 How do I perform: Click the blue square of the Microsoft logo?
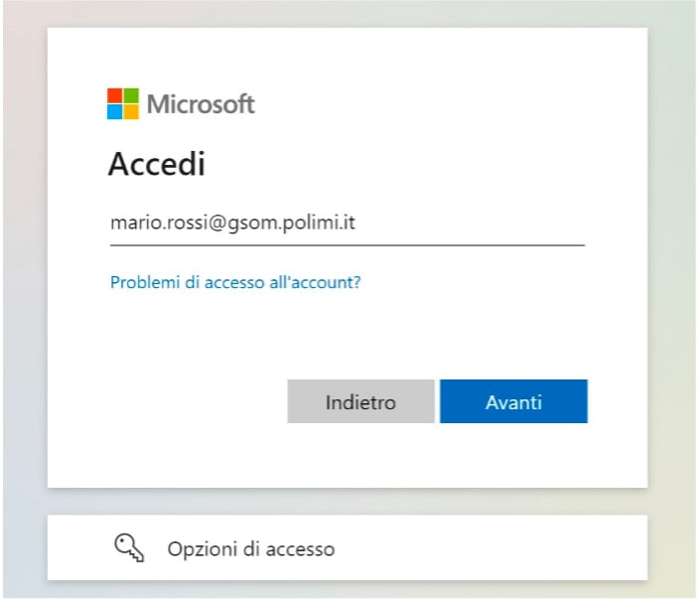coord(115,111)
